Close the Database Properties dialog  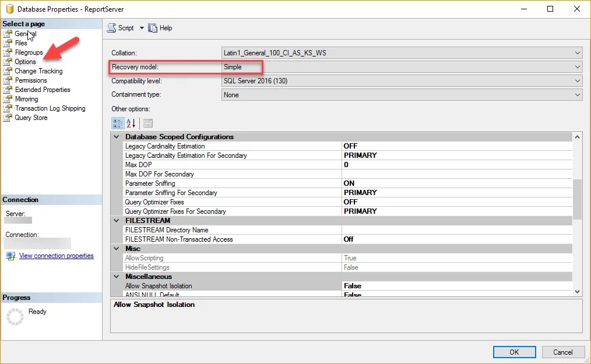pos(576,9)
